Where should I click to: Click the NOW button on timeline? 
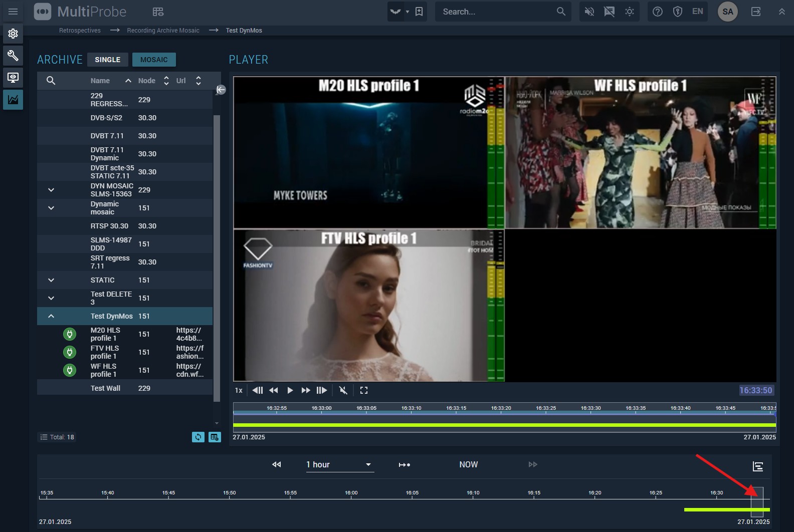pyautogui.click(x=468, y=465)
